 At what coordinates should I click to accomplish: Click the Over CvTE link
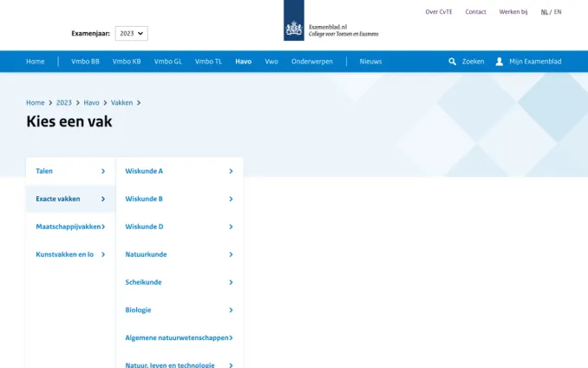pyautogui.click(x=439, y=12)
